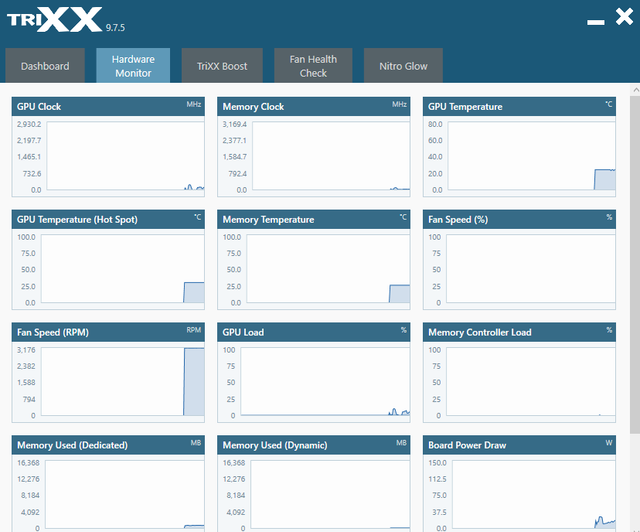Viewport: 640px width, 532px height.
Task: Click the Fan Speed (RPM) chart area
Action: 122,381
